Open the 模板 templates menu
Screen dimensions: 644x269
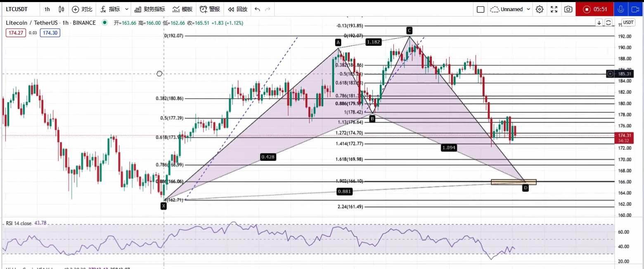pos(182,9)
